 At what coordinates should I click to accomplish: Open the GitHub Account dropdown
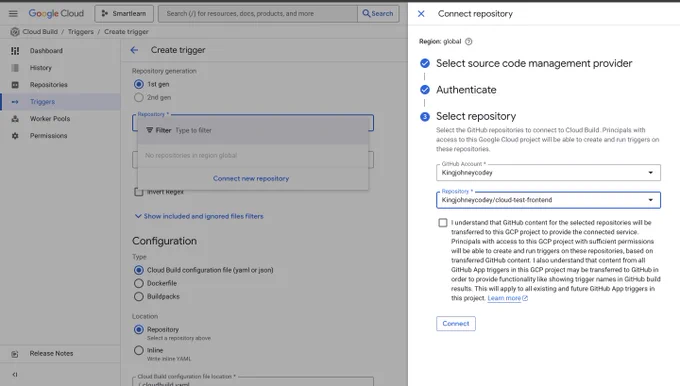coord(548,173)
